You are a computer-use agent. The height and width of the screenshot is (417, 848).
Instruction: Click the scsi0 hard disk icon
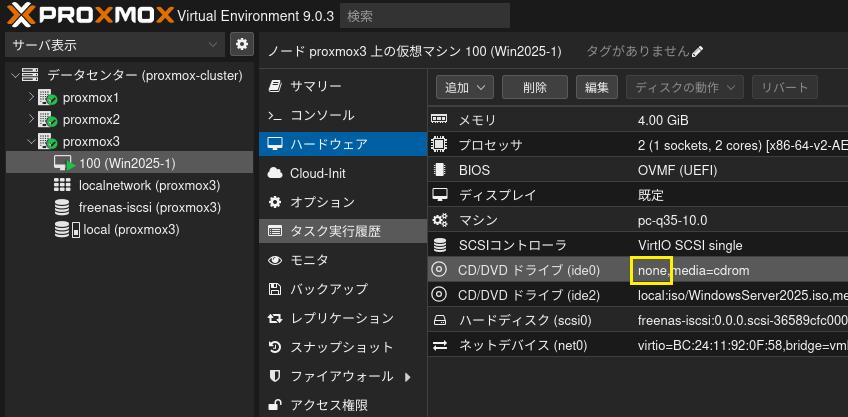(439, 320)
